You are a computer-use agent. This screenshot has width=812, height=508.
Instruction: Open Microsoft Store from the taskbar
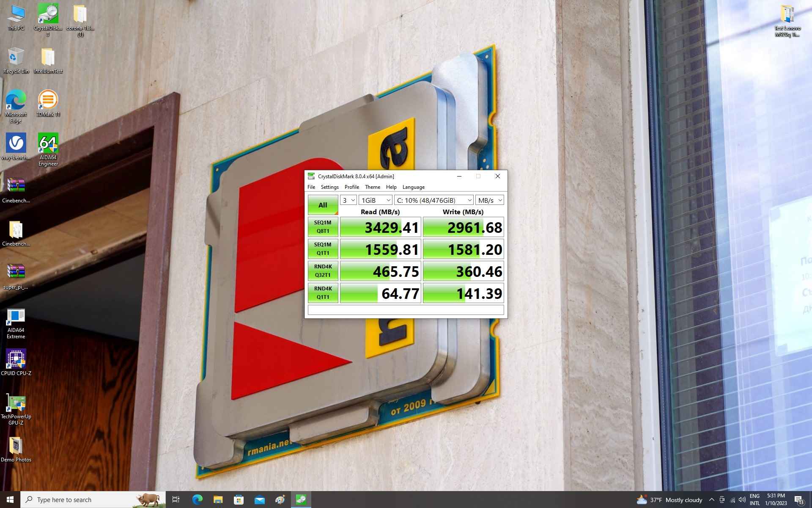pos(239,500)
